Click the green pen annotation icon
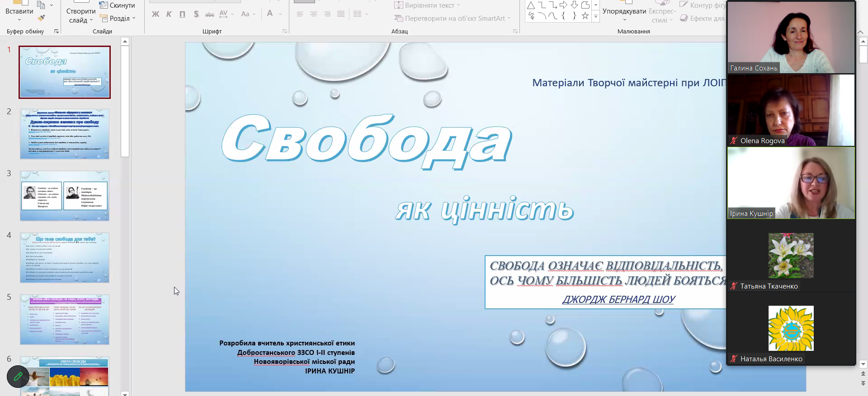Screen dimensions: 868x396 click(18, 376)
